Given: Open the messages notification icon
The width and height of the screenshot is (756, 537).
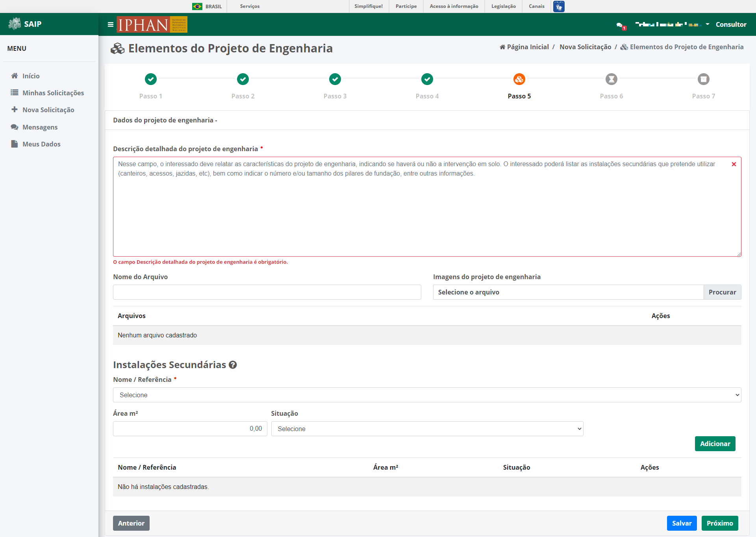Looking at the screenshot, I should click(x=621, y=26).
